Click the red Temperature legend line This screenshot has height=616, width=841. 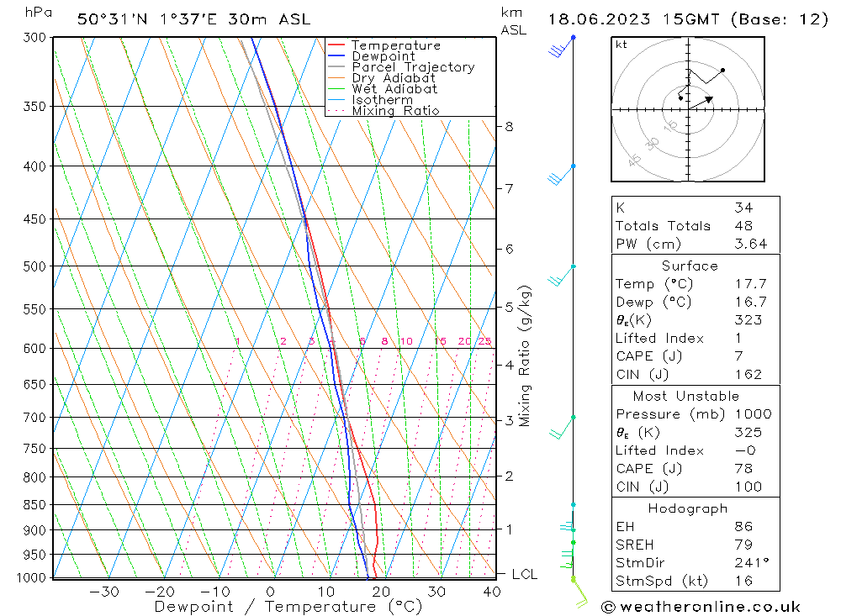336,45
